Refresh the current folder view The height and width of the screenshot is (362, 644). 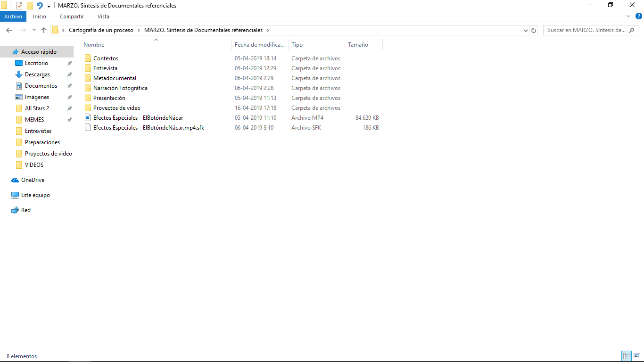(x=534, y=30)
